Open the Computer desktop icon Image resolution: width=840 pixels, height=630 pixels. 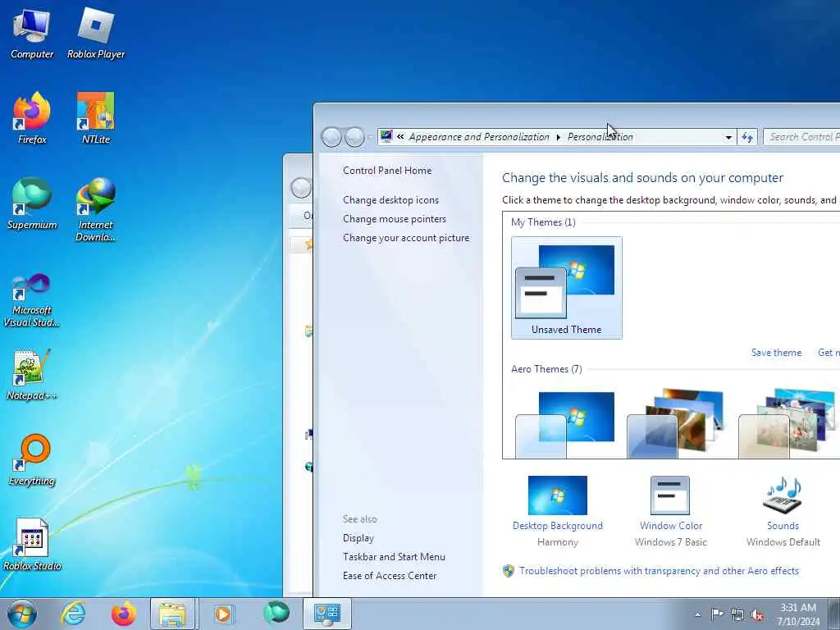(32, 34)
